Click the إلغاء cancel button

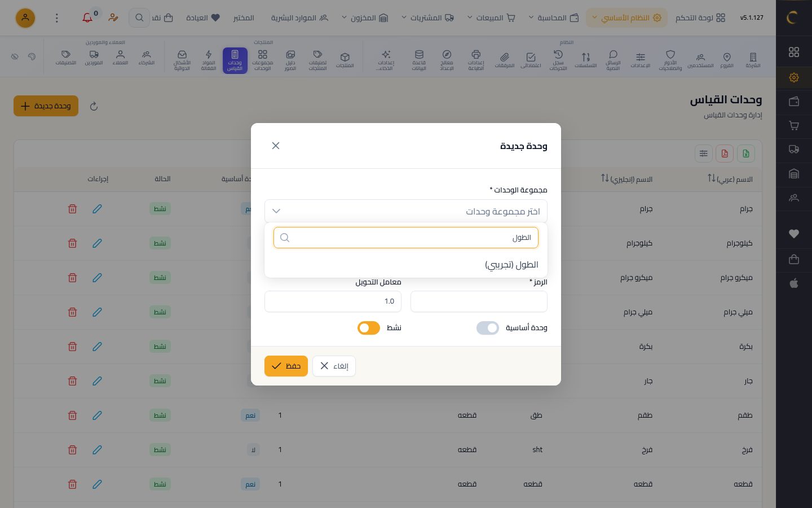point(334,366)
